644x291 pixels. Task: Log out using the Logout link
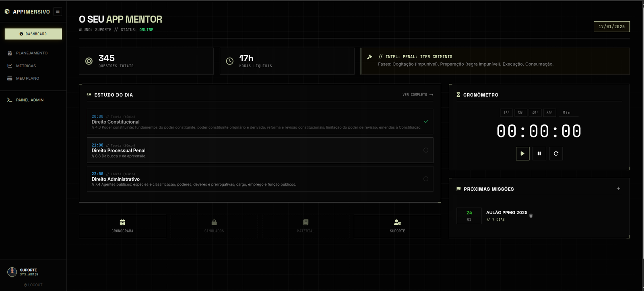pos(33,285)
